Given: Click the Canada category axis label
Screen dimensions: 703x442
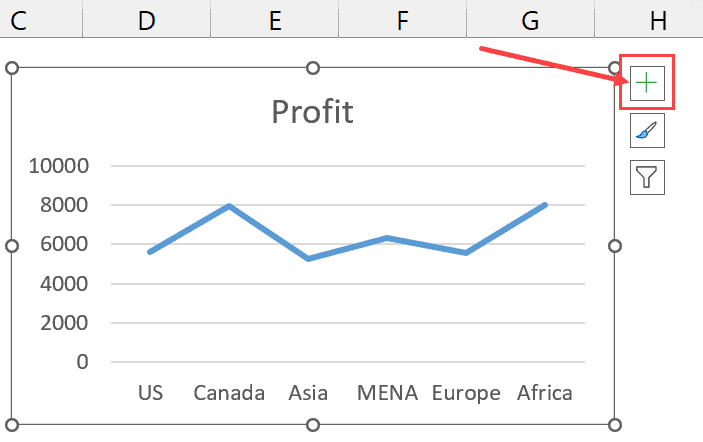Looking at the screenshot, I should click(x=230, y=392).
